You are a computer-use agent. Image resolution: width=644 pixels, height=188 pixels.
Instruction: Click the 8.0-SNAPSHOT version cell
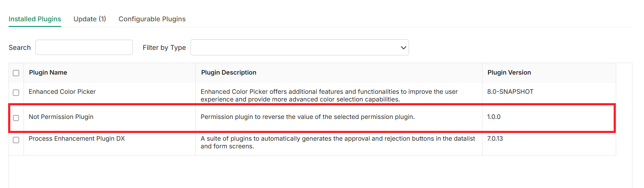[510, 92]
